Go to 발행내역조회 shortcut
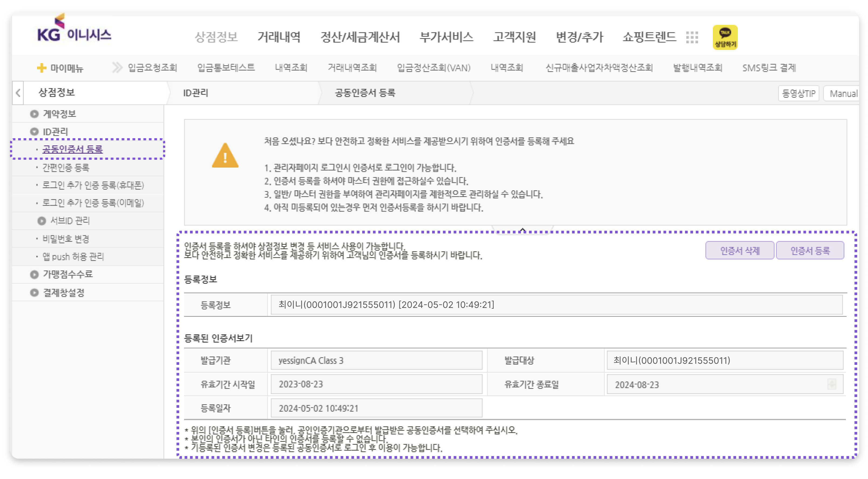 (x=697, y=68)
